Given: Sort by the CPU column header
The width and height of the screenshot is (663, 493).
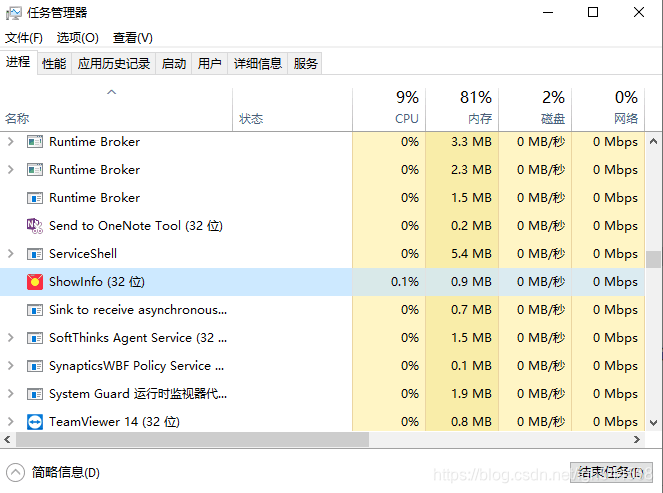Looking at the screenshot, I should pyautogui.click(x=389, y=110).
